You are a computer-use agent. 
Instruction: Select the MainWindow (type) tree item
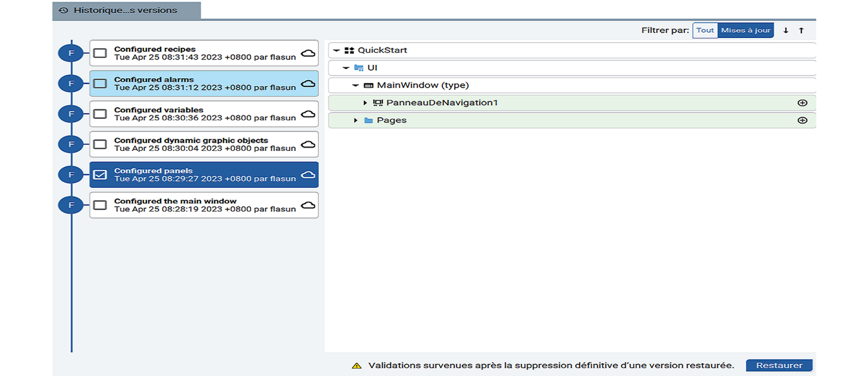[422, 85]
